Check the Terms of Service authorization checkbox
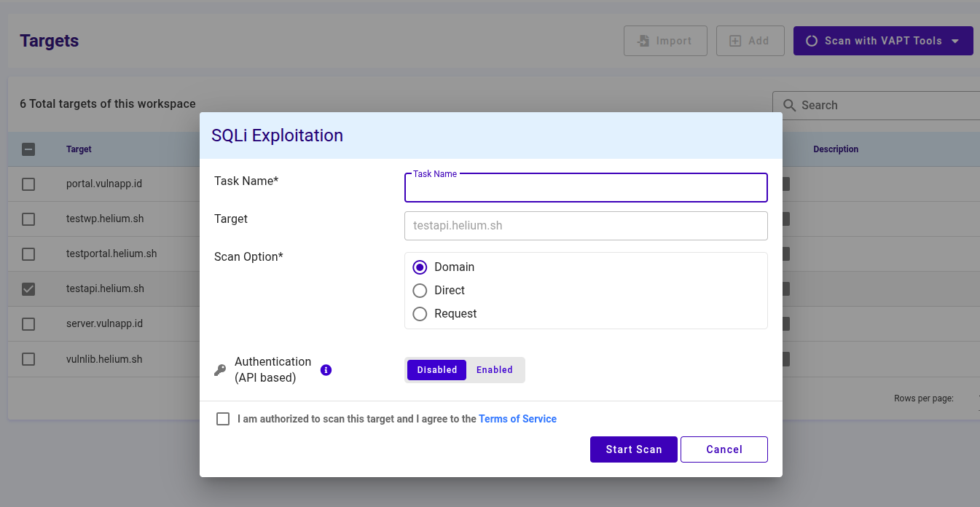The height and width of the screenshot is (507, 980). coord(223,418)
